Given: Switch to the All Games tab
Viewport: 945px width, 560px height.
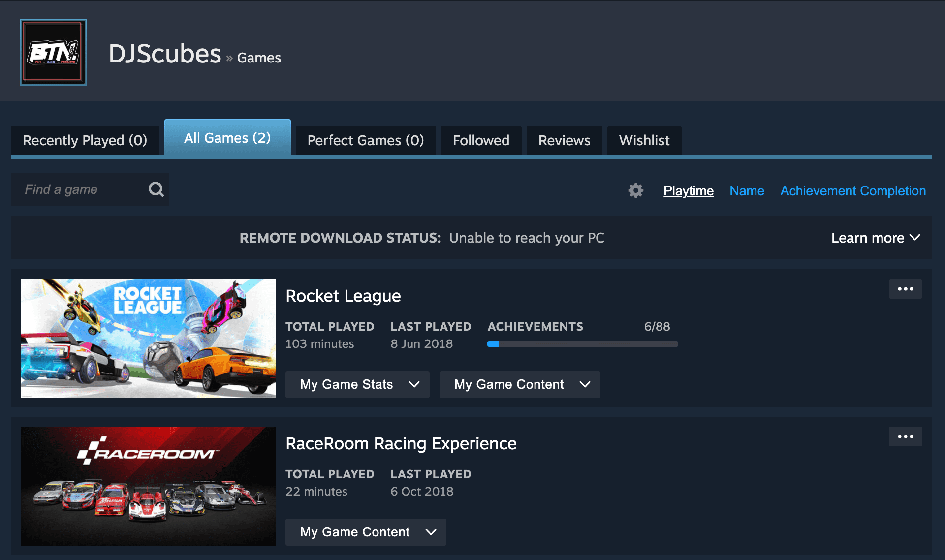Looking at the screenshot, I should pos(227,138).
